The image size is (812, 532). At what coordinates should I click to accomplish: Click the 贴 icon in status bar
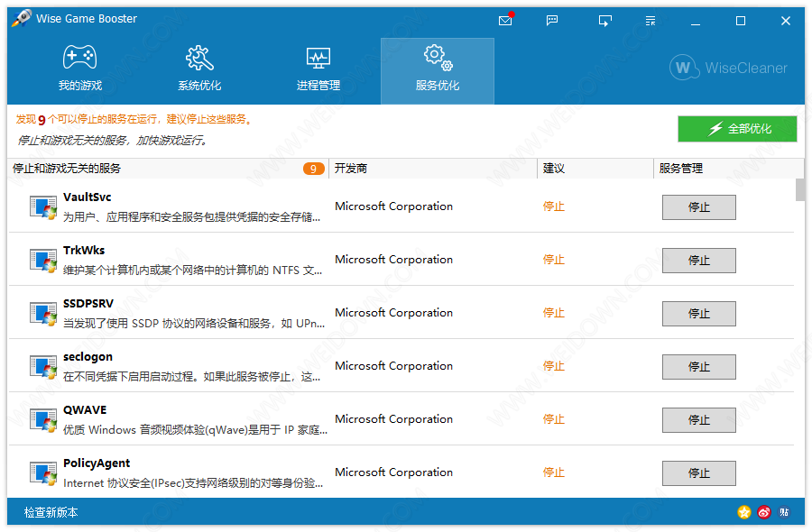pyautogui.click(x=784, y=512)
